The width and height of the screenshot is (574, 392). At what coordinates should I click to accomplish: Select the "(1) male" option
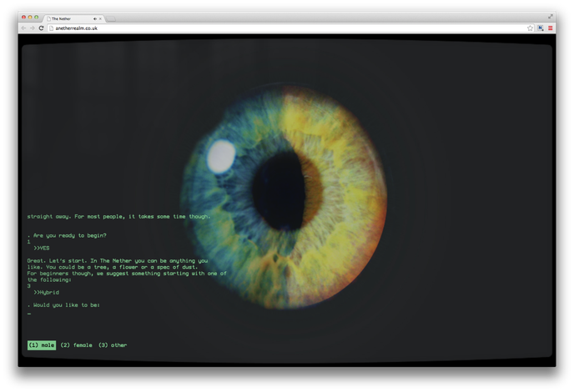point(42,344)
